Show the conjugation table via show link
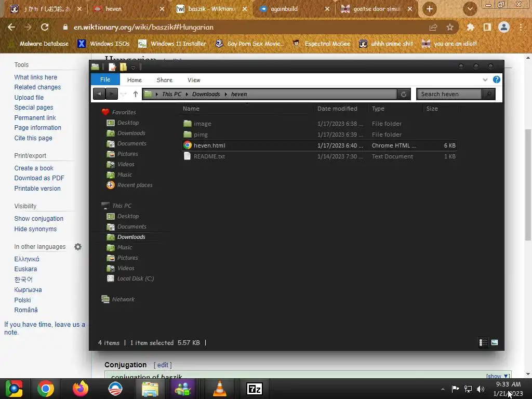This screenshot has width=532, height=399. click(497, 376)
